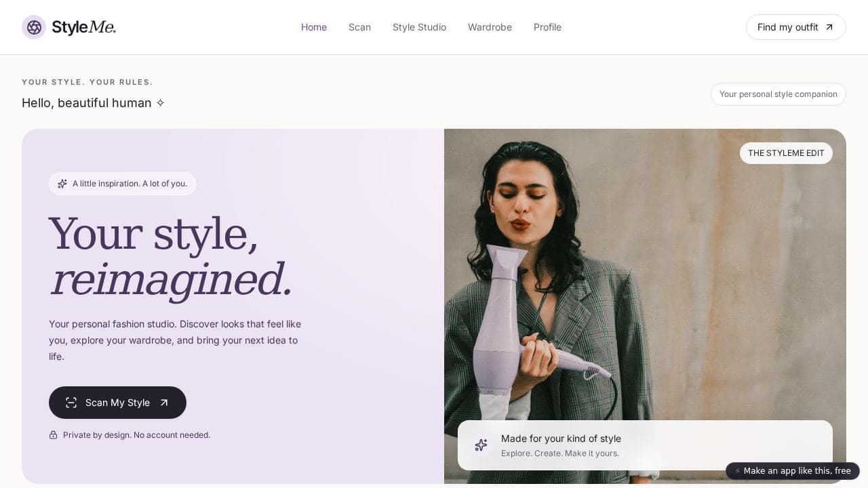The width and height of the screenshot is (868, 488).
Task: Open Style Studio in the navigation
Action: click(419, 27)
